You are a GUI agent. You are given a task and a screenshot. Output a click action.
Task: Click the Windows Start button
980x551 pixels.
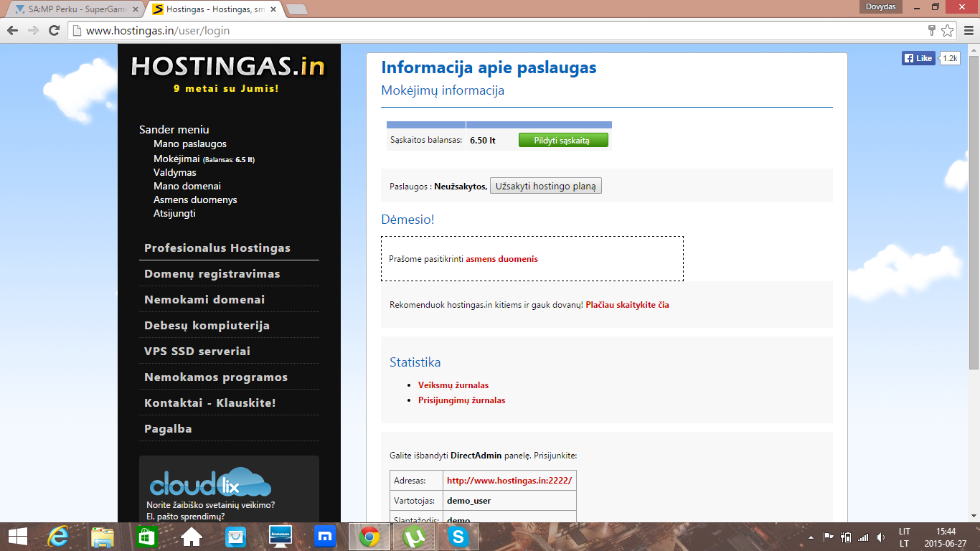click(x=17, y=537)
